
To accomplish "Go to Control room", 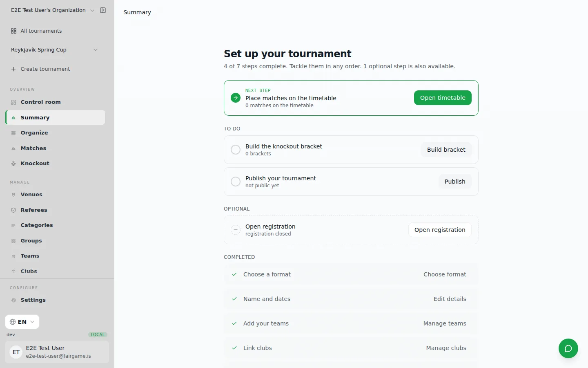I will tap(55, 102).
